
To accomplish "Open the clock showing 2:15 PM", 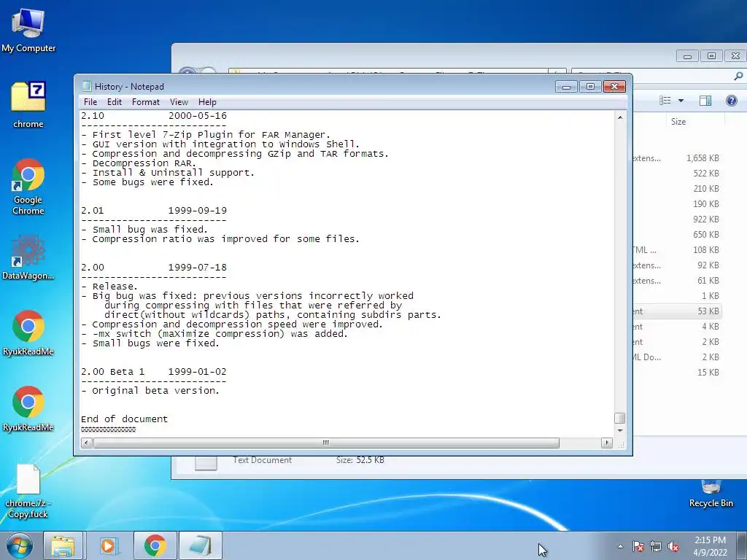I will (x=710, y=546).
